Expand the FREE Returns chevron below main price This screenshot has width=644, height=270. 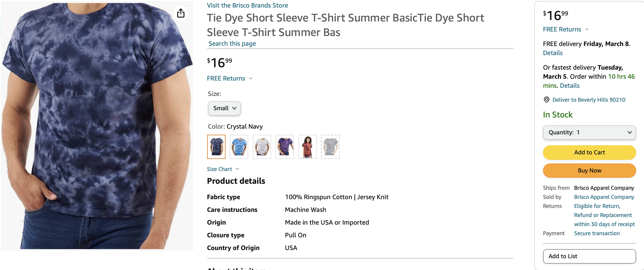coord(251,78)
